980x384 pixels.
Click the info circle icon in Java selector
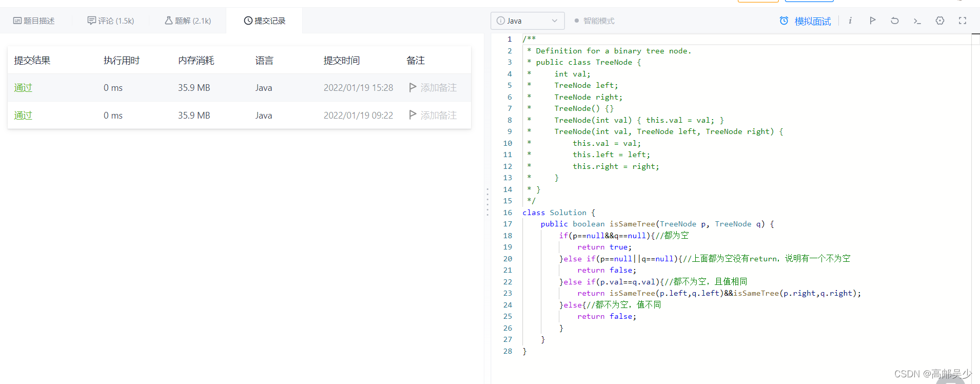pyautogui.click(x=501, y=21)
